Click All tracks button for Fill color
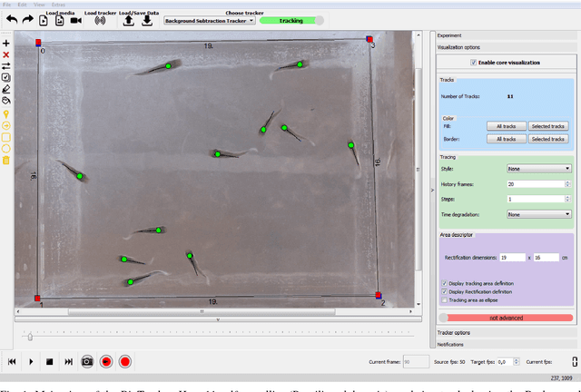581x392 pixels. click(x=506, y=126)
